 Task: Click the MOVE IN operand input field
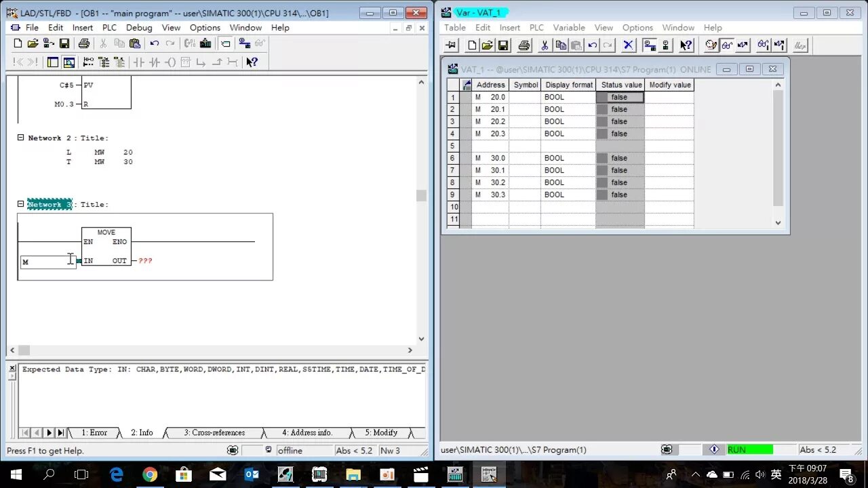pyautogui.click(x=48, y=262)
